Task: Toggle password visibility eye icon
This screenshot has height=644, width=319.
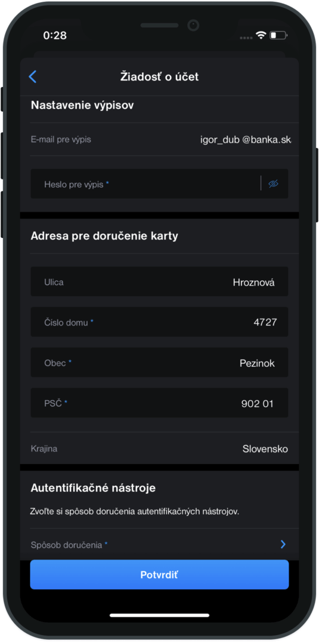Action: point(274,184)
